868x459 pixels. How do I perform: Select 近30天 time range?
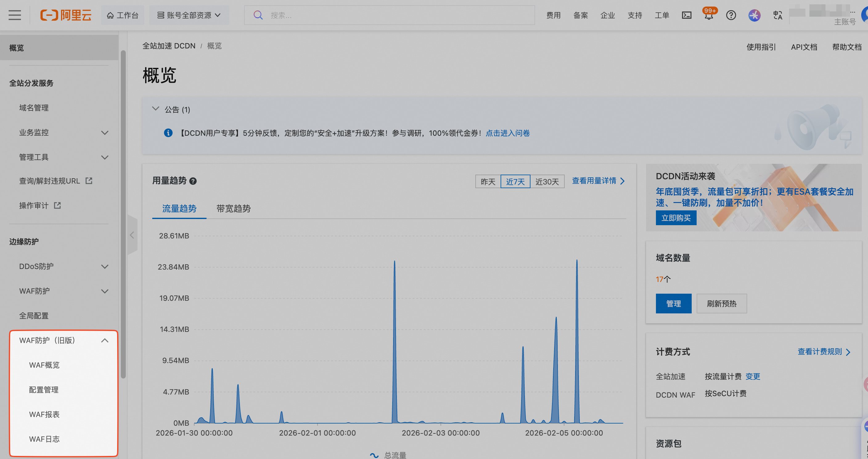[x=547, y=181]
